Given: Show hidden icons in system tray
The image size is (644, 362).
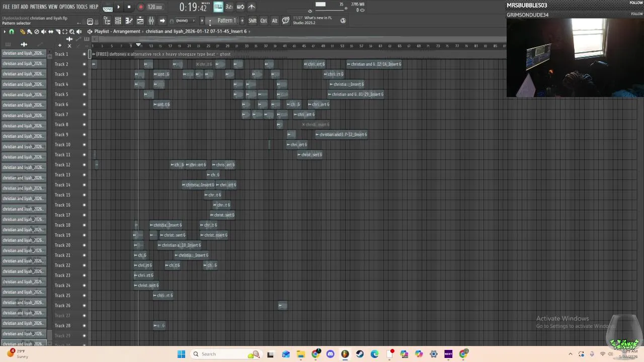Looking at the screenshot, I should tap(571, 354).
